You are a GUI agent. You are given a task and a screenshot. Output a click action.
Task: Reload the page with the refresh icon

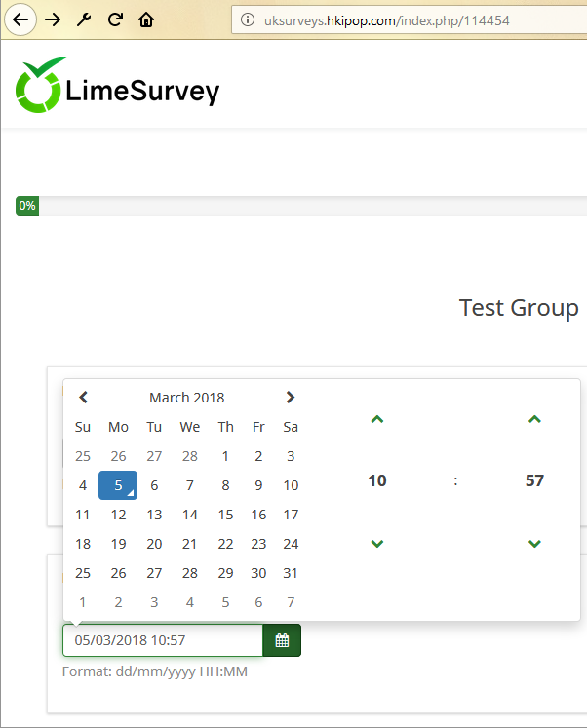[115, 19]
